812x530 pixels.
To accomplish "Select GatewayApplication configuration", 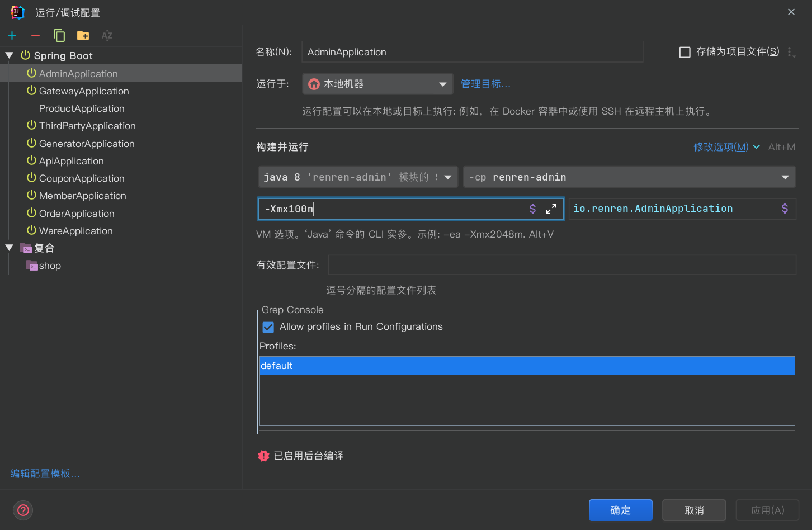I will pos(84,91).
